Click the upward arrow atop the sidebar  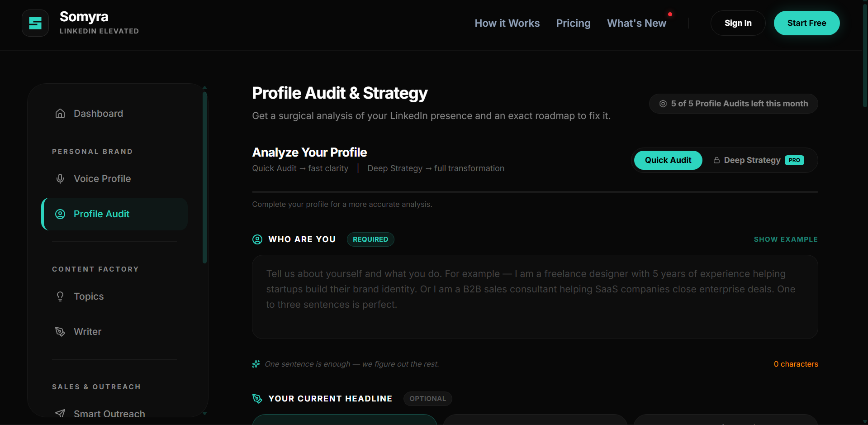pyautogui.click(x=204, y=87)
